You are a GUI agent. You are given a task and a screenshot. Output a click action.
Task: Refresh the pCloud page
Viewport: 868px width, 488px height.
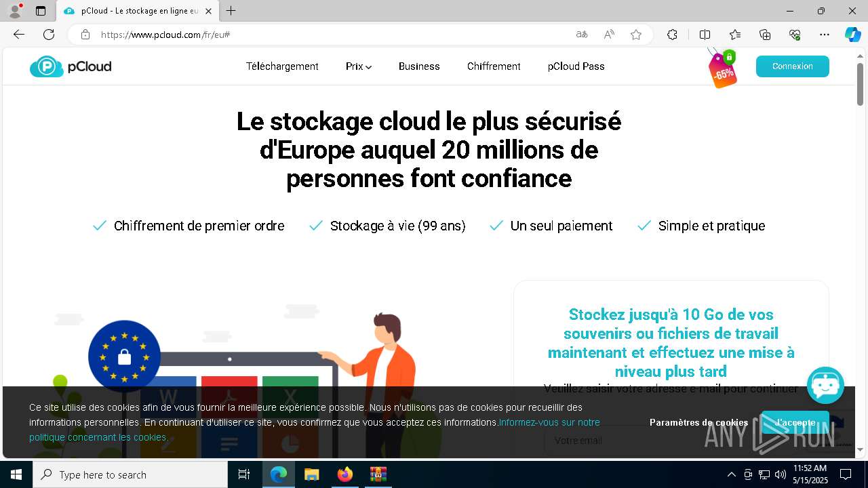(49, 35)
